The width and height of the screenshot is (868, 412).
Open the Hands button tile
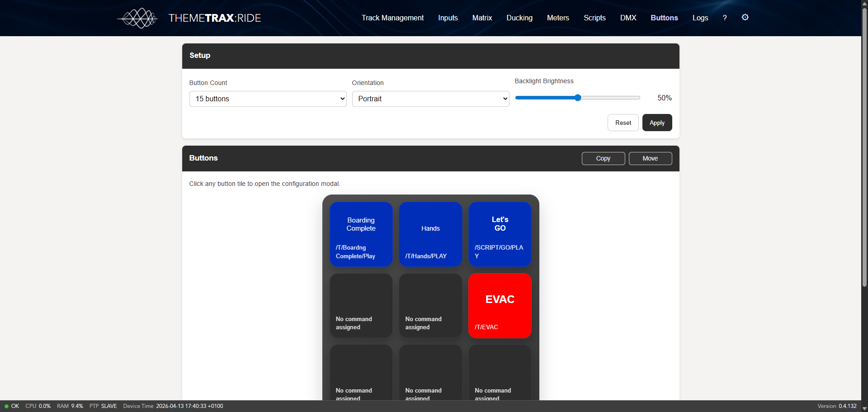tap(430, 234)
